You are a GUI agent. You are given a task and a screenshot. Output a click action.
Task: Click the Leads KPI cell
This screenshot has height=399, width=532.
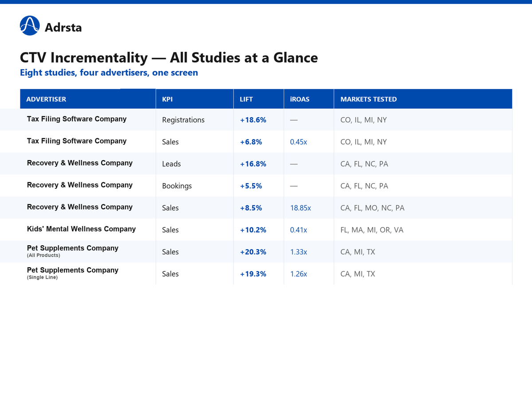tap(172, 164)
